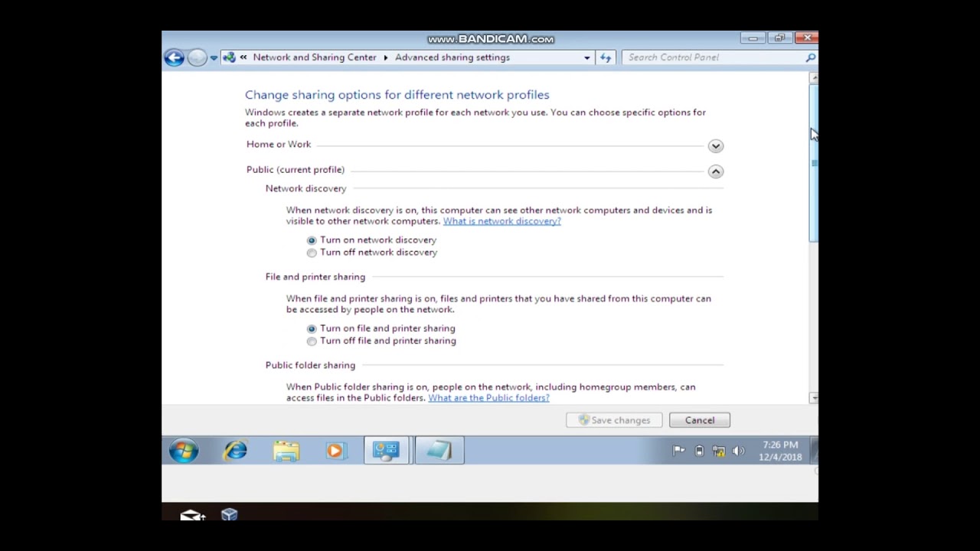
Task: Click the File and printer sharing heading
Action: click(315, 277)
